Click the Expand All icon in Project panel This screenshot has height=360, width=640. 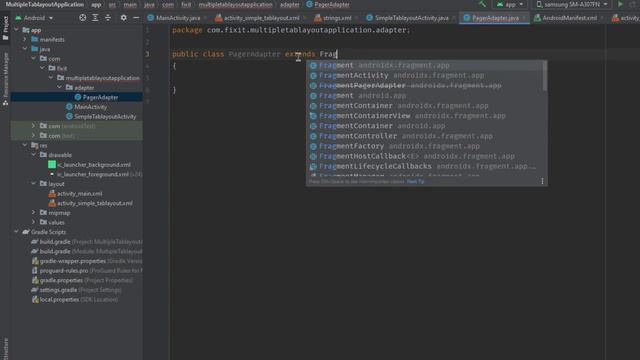95,18
